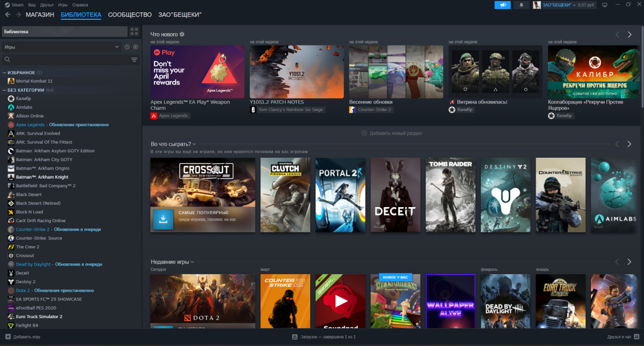Click the Block N Load list icon
The width and height of the screenshot is (644, 346).
(x=11, y=212)
